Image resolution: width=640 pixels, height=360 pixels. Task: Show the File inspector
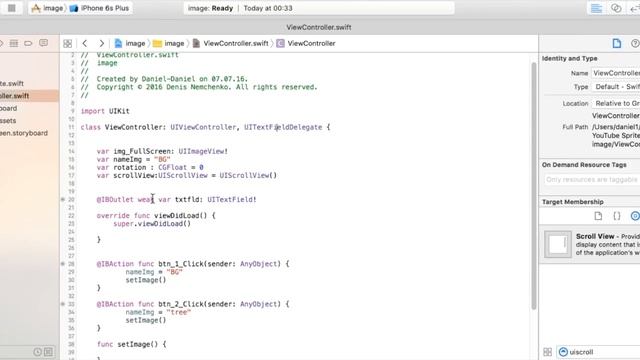point(616,43)
